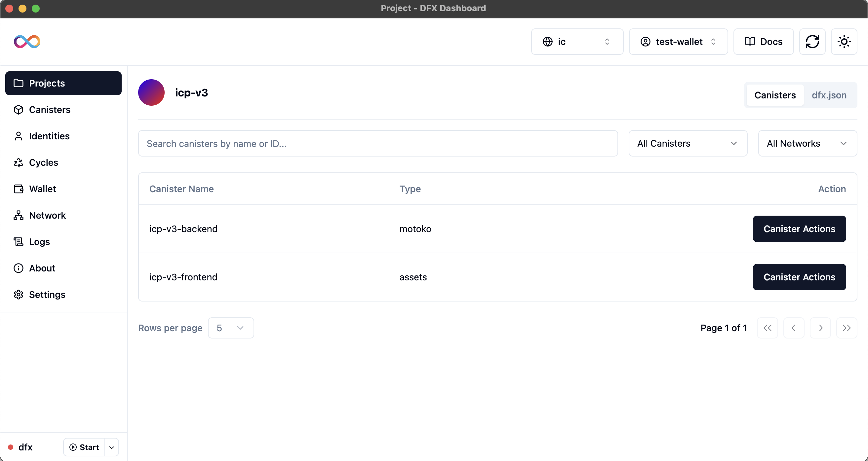Open the Docs page

763,41
